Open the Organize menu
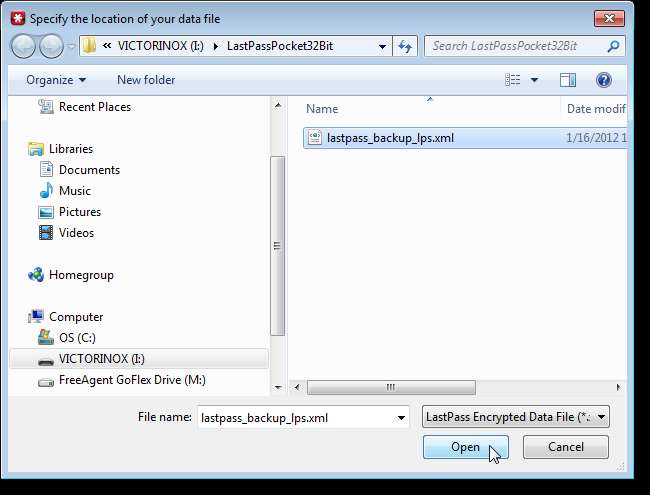650x495 pixels. [x=56, y=80]
